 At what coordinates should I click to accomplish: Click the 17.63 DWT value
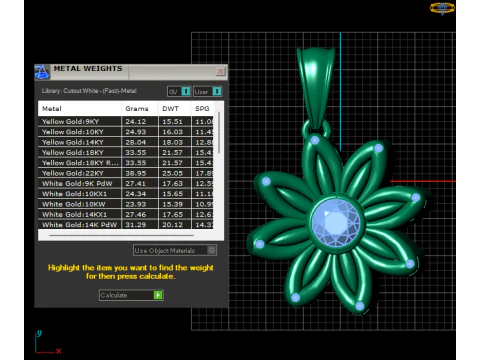[172, 184]
